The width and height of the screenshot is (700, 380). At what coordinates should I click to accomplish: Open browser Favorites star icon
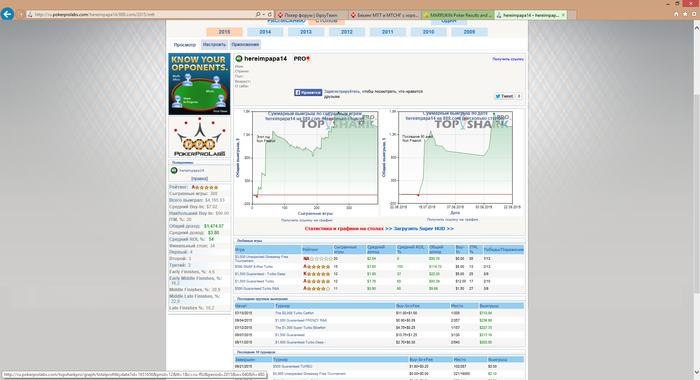[685, 14]
